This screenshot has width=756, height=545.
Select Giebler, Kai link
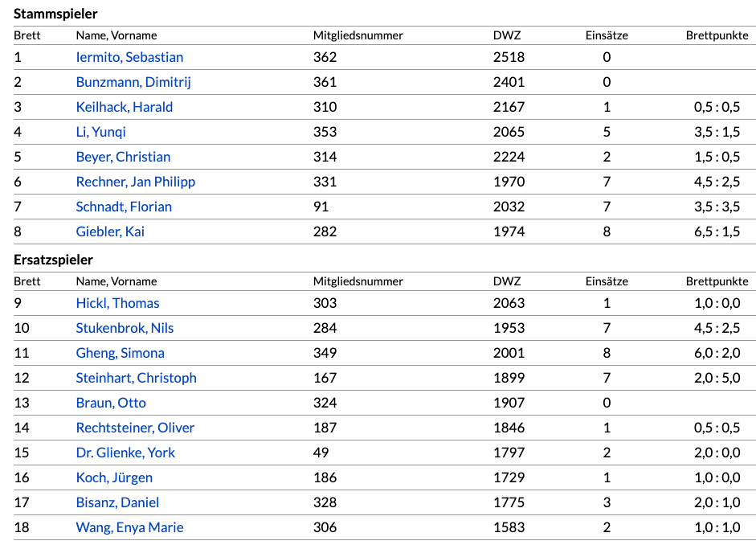tap(110, 232)
